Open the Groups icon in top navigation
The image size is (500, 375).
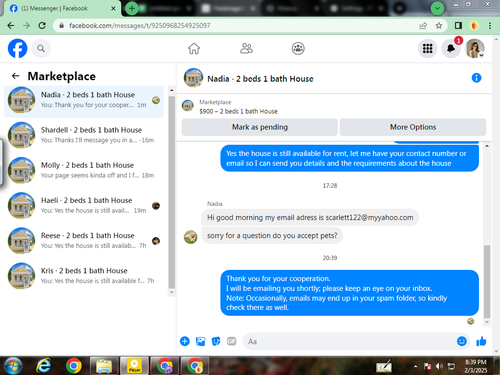(298, 49)
